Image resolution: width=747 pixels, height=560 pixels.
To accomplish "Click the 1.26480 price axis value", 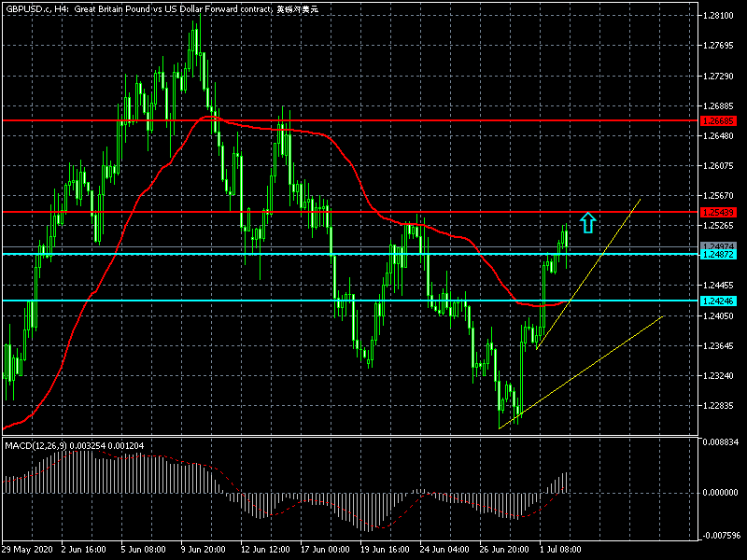I will click(718, 136).
